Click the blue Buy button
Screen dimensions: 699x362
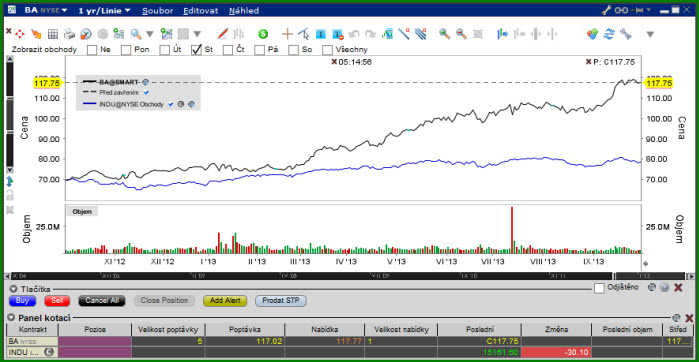coord(22,300)
